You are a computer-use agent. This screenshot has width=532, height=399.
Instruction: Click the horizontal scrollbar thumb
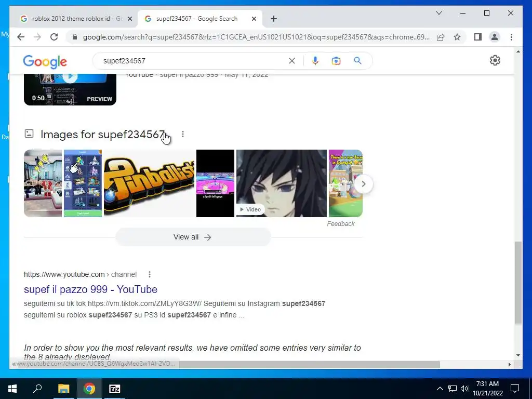[310, 364]
